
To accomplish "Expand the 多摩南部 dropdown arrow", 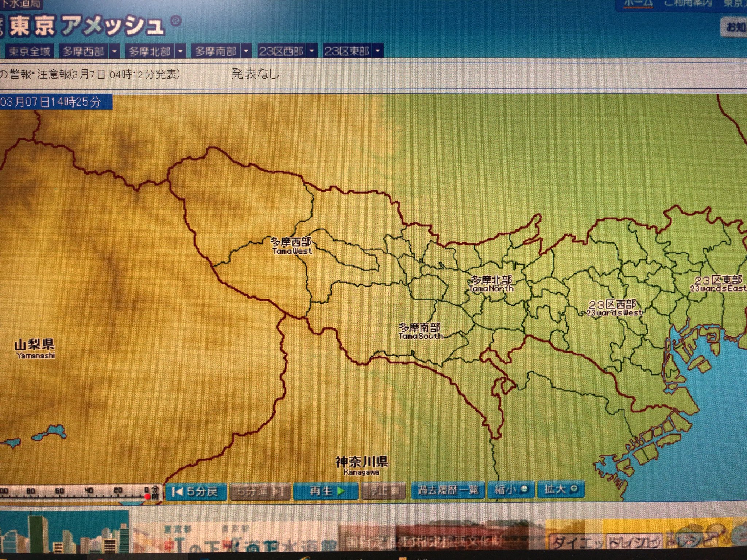I will pos(246,51).
